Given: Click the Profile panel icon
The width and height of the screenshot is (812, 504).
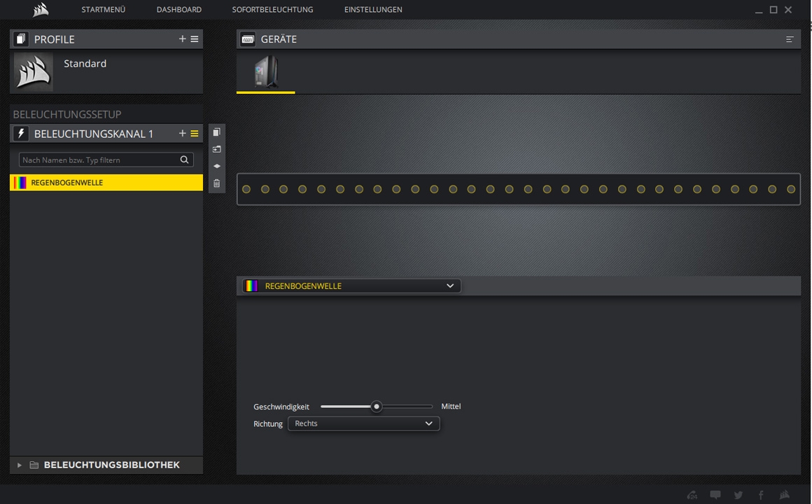Looking at the screenshot, I should [x=21, y=38].
